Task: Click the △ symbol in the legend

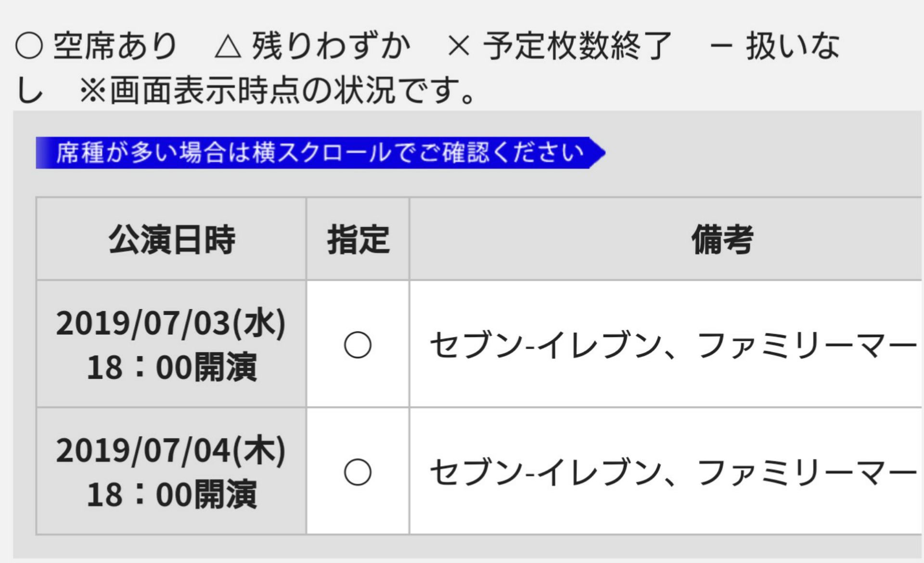Action: tap(228, 47)
